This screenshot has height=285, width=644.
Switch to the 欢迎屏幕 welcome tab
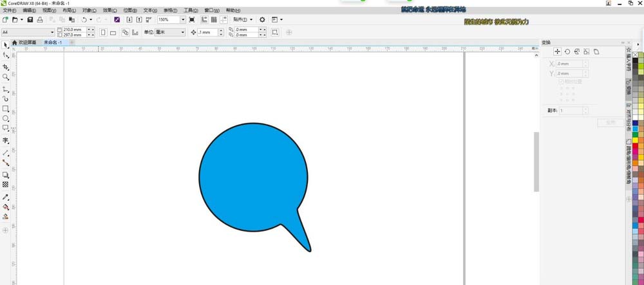click(24, 42)
